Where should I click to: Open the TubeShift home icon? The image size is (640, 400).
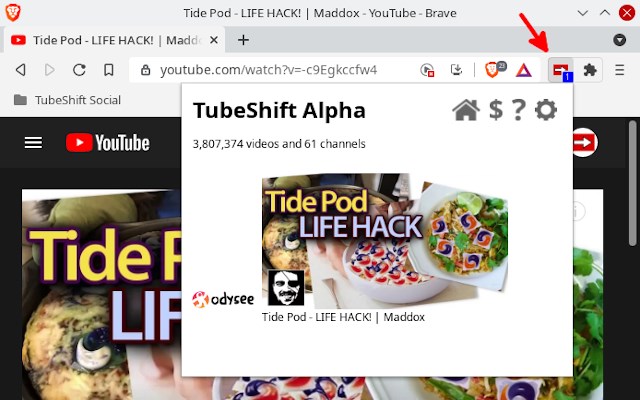point(466,110)
